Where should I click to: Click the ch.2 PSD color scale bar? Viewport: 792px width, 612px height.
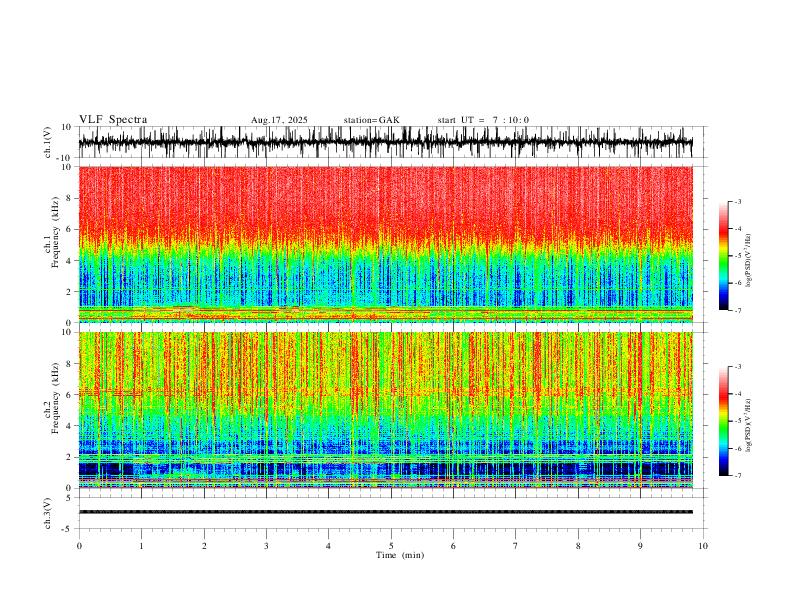723,421
